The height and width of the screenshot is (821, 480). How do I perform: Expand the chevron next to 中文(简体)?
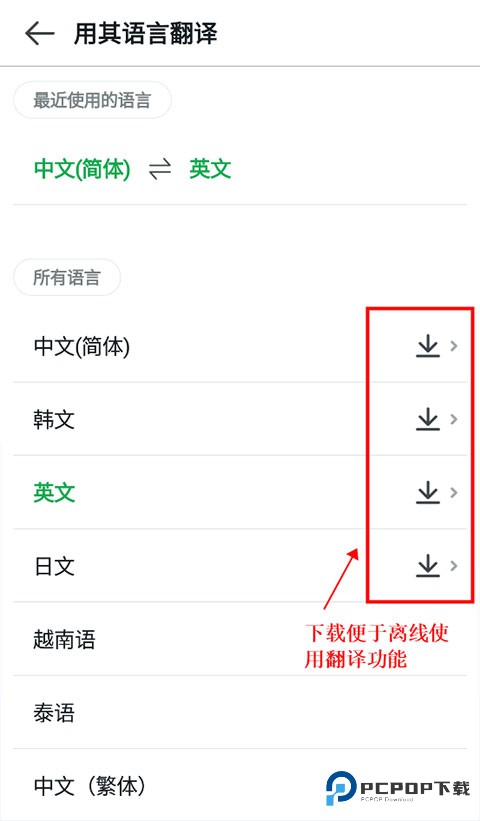(454, 346)
